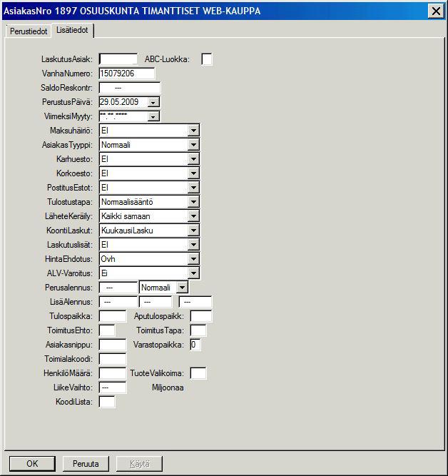Open the Tulostustapa dropdown
Viewport: 448px width, 476px height.
pos(193,202)
